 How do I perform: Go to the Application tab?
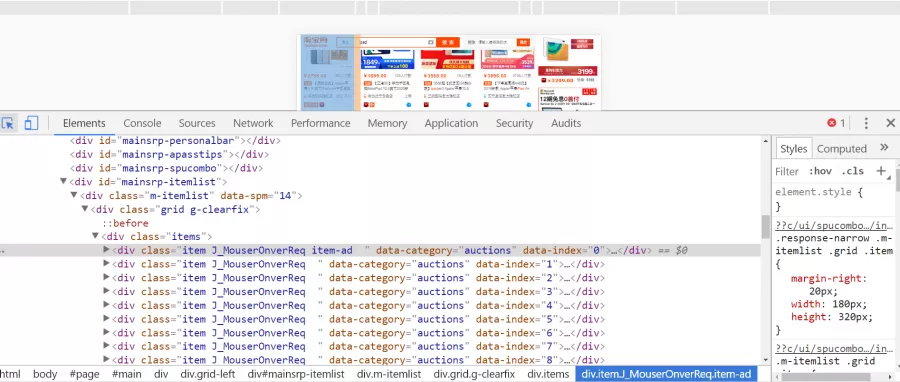[451, 123]
